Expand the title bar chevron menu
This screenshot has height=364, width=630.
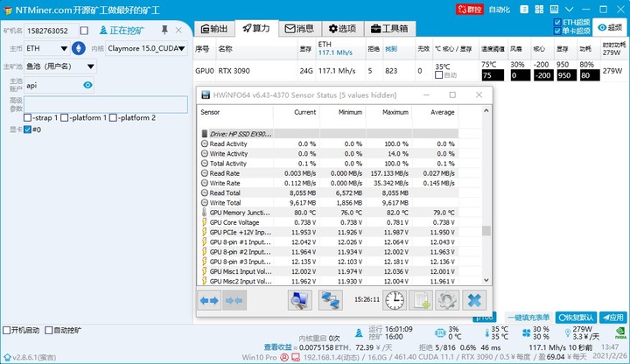coord(569,10)
